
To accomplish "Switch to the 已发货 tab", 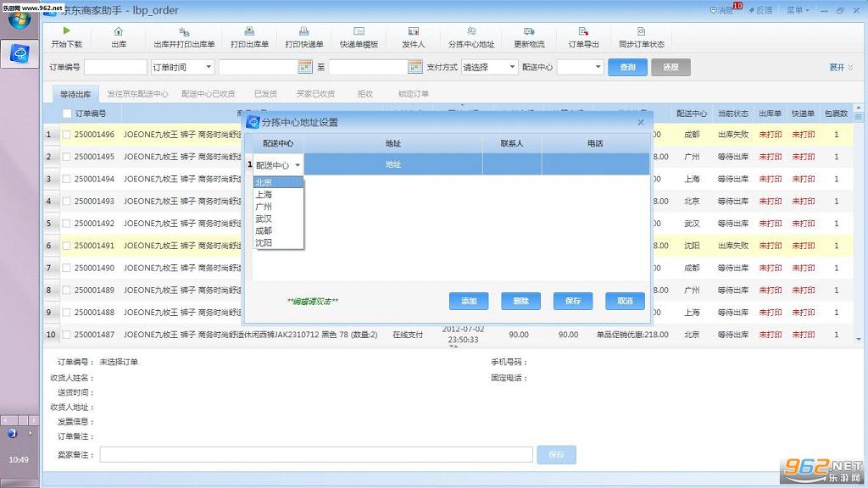I will (x=265, y=94).
